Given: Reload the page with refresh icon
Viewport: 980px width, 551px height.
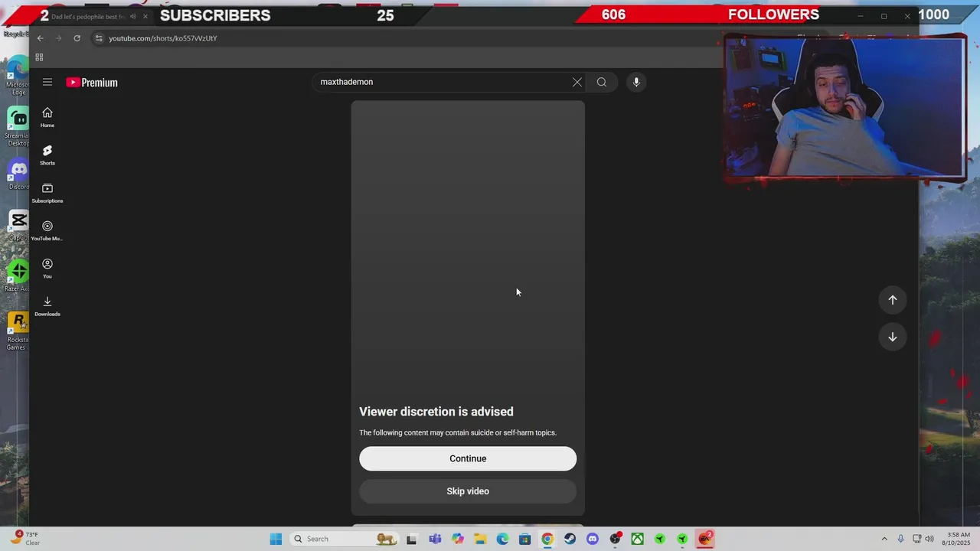Looking at the screenshot, I should [x=77, y=38].
